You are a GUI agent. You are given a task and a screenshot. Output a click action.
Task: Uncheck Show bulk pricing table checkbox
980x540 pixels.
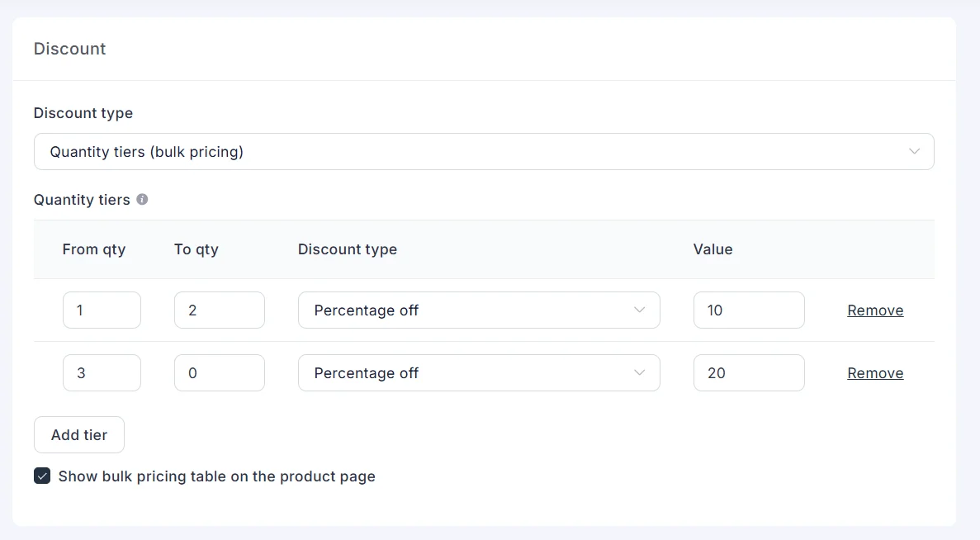click(x=42, y=476)
